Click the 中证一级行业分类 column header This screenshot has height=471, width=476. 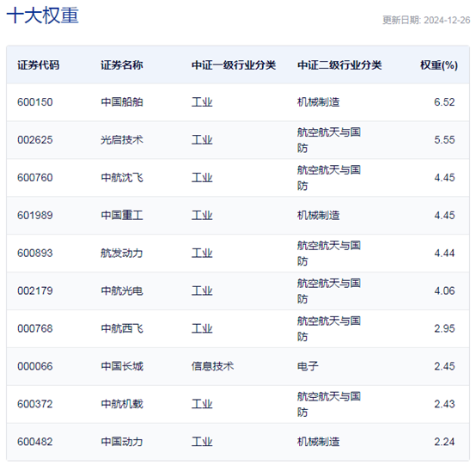pos(234,65)
